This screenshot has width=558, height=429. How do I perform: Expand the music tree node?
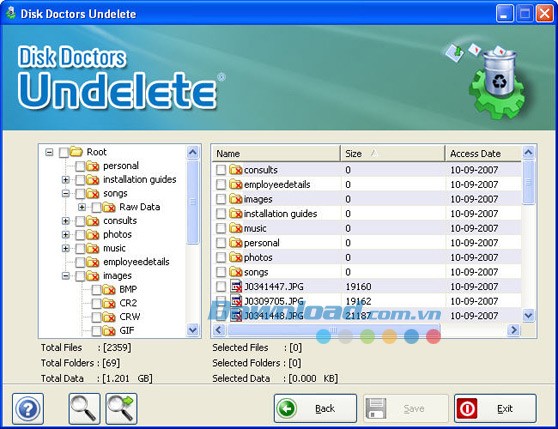click(x=65, y=248)
